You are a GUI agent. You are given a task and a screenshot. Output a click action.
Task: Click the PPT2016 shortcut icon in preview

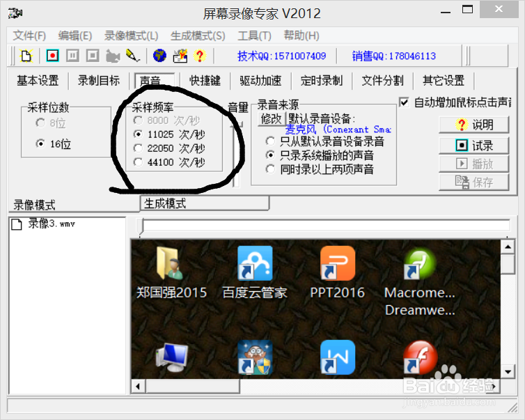click(338, 263)
